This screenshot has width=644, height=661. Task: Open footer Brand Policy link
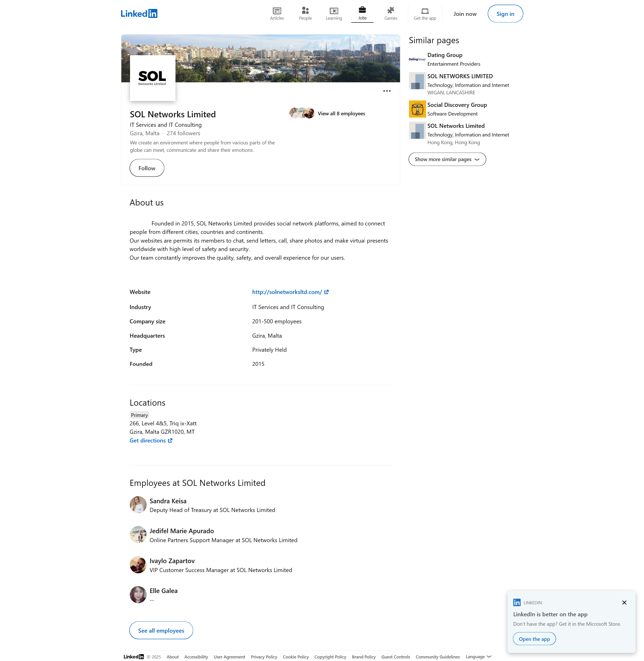tap(364, 657)
